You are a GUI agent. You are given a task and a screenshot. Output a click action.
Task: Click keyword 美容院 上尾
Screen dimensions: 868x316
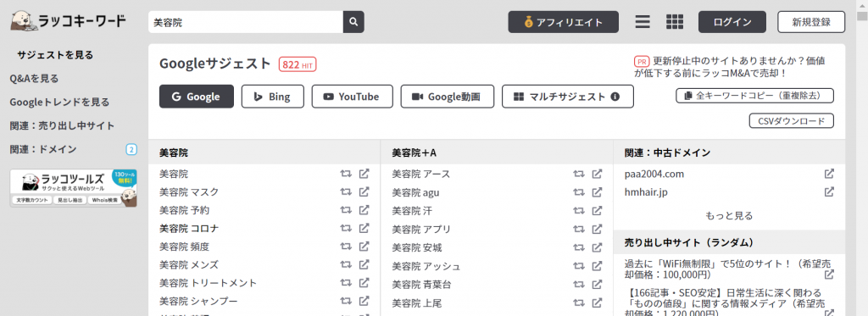coord(417,303)
